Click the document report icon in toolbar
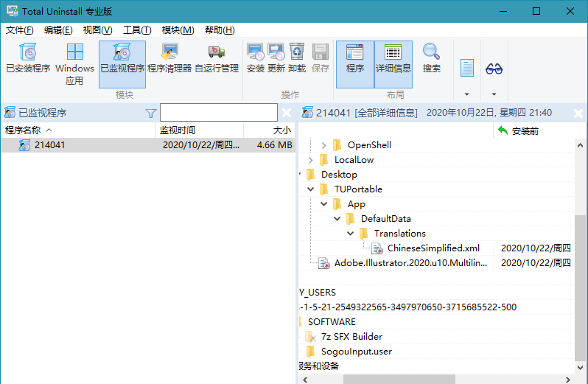Screen dimensions: 588x384 (x=467, y=68)
